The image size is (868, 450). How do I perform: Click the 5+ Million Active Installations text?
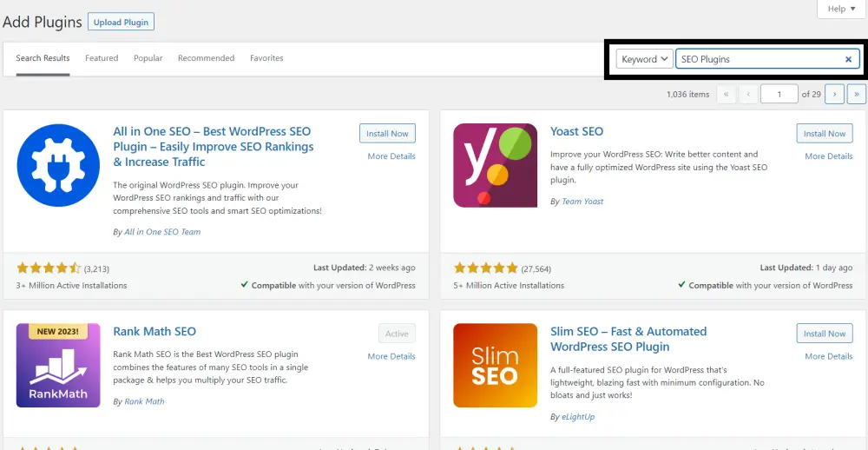click(509, 286)
